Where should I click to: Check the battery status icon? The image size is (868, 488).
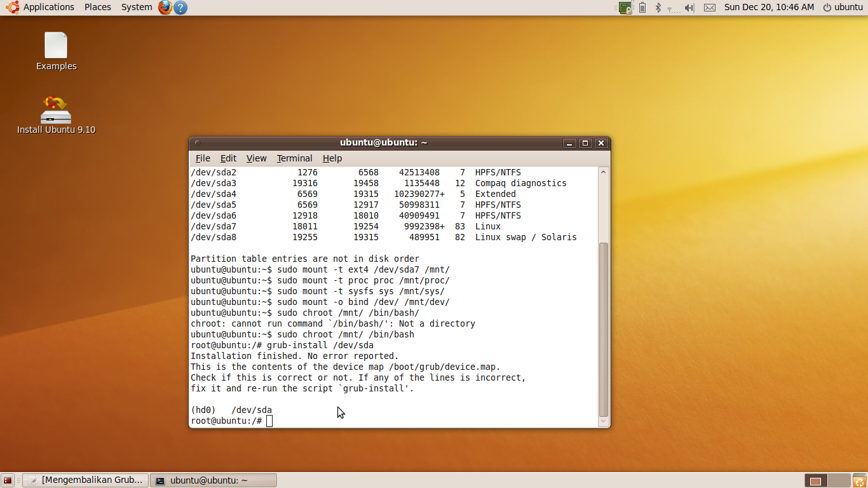pos(642,8)
